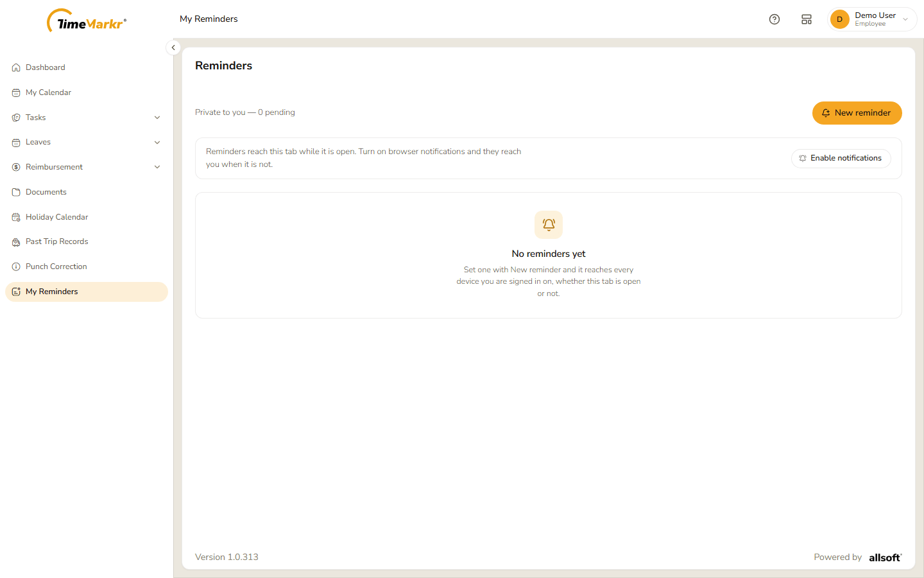Click the Tasks sidebar icon
Image resolution: width=924 pixels, height=578 pixels.
[16, 118]
